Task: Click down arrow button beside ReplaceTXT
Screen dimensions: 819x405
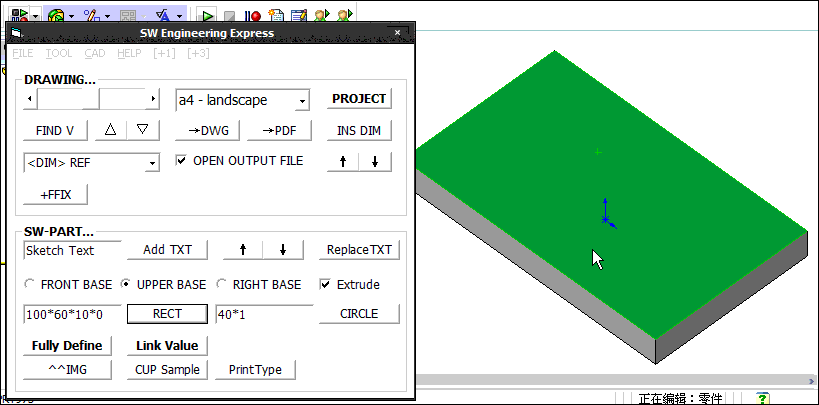Action: 283,250
